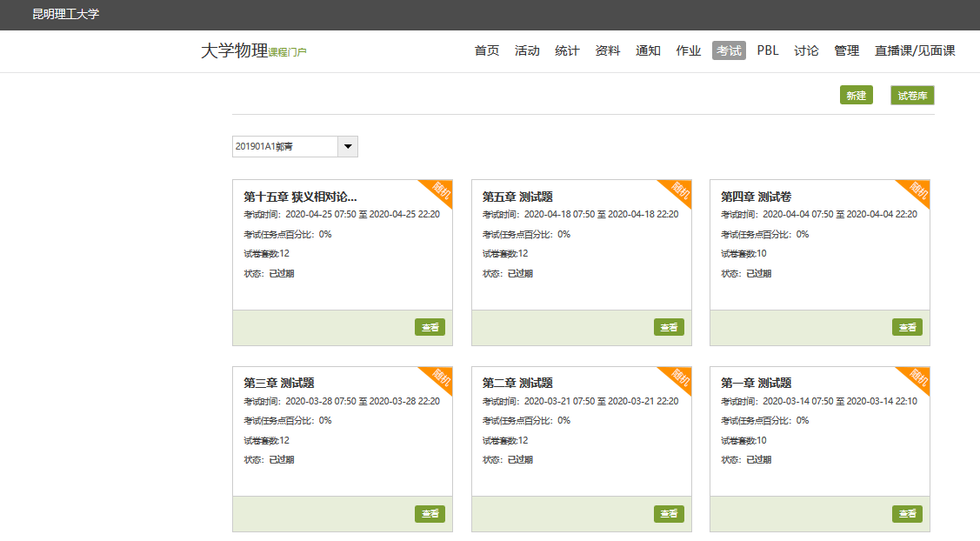
Task: Open 直播课/见面课 live class tab
Action: pos(915,50)
